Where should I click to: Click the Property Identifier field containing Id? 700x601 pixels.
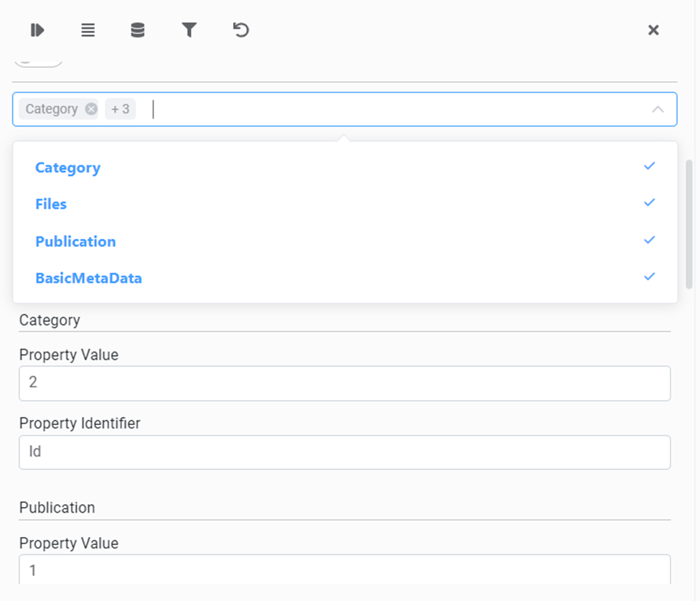pyautogui.click(x=345, y=452)
